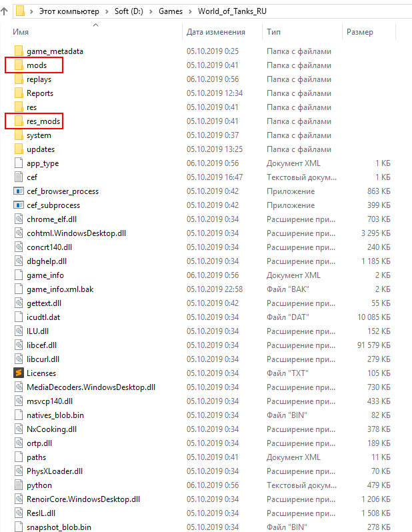Open the breadcrumb chevron before Этот компьютер
412x532 pixels.
(x=31, y=11)
